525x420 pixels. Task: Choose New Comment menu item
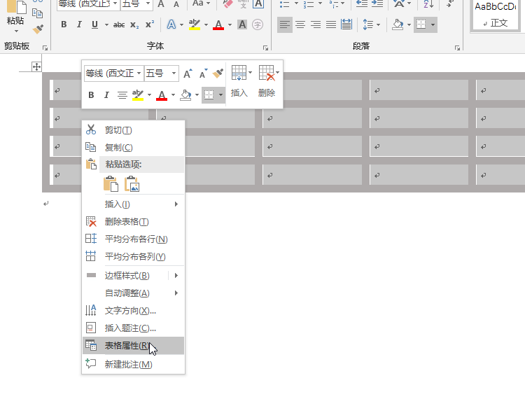pyautogui.click(x=133, y=364)
